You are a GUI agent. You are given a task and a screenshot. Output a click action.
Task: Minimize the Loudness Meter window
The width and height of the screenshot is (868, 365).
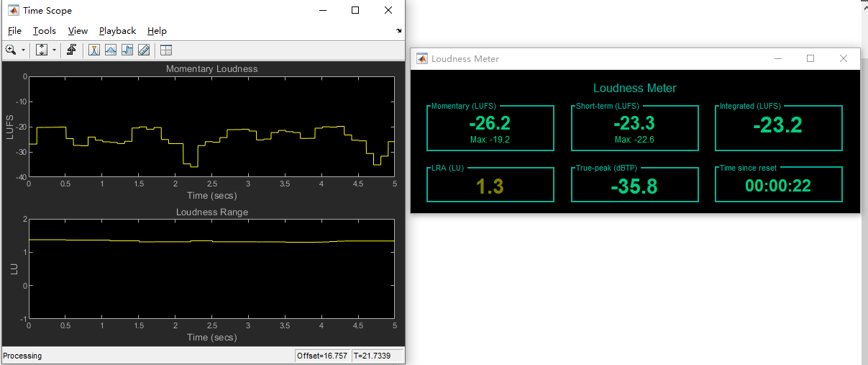(x=777, y=58)
